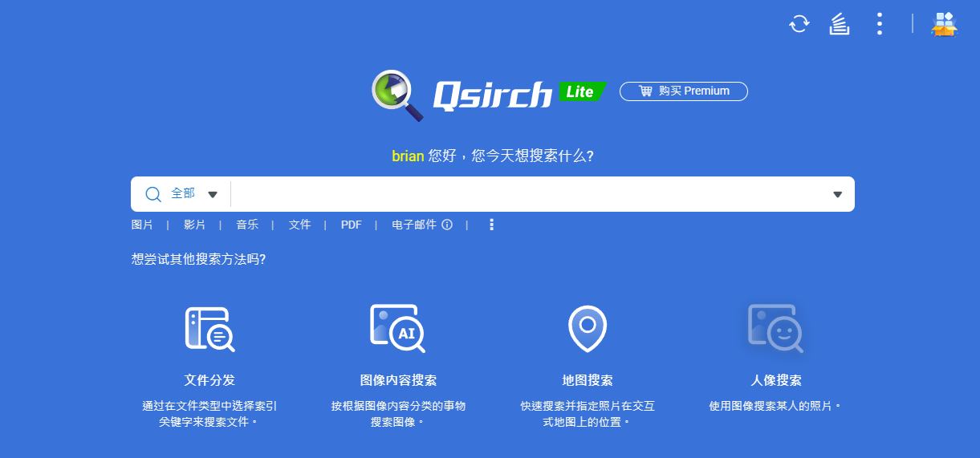Click the 购买 Premium button
Viewport: 980px width, 458px height.
684,91
